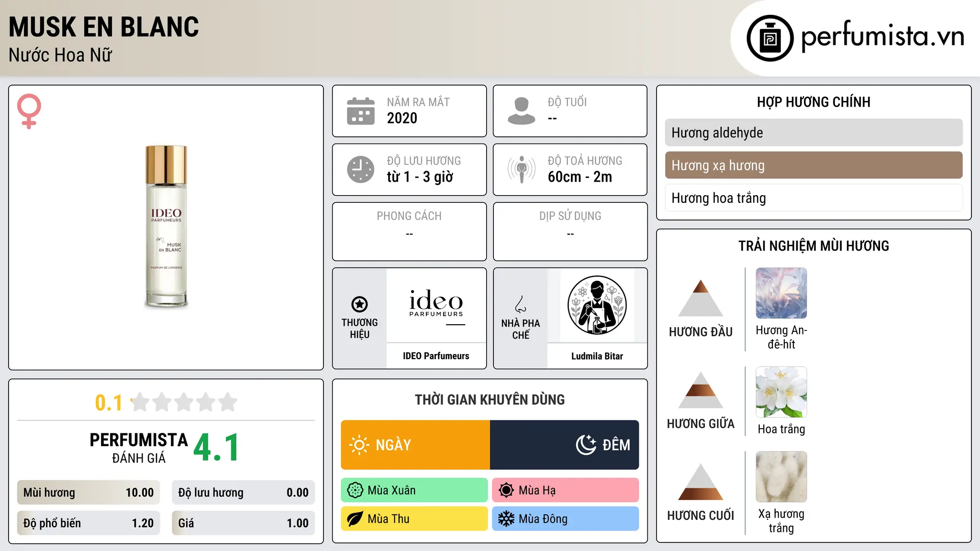
Task: Click the Xạ hương trắng caption text
Action: click(x=781, y=521)
